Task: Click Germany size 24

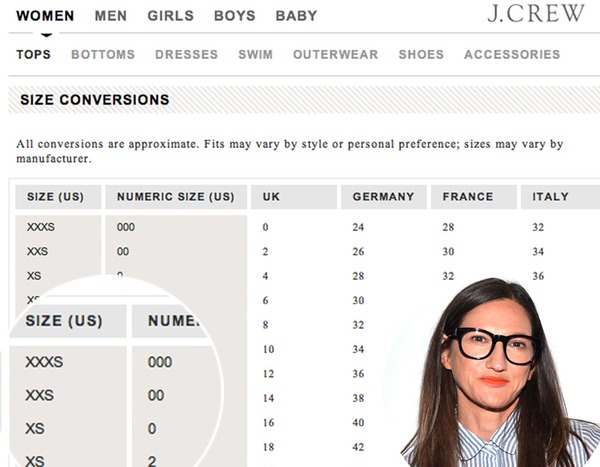Action: click(358, 227)
